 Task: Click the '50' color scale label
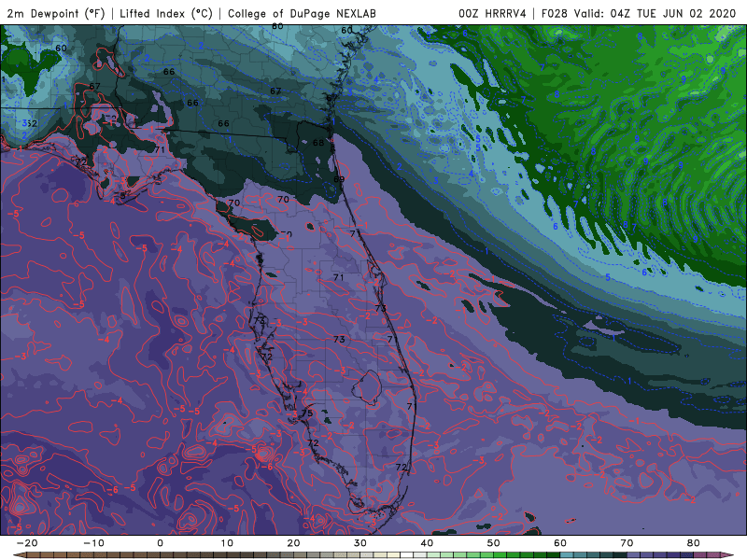pos(494,543)
